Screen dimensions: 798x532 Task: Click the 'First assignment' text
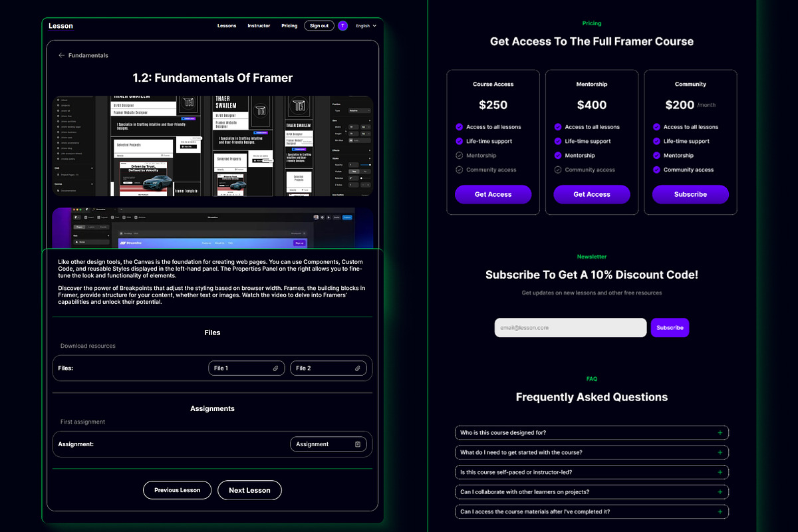[82, 422]
